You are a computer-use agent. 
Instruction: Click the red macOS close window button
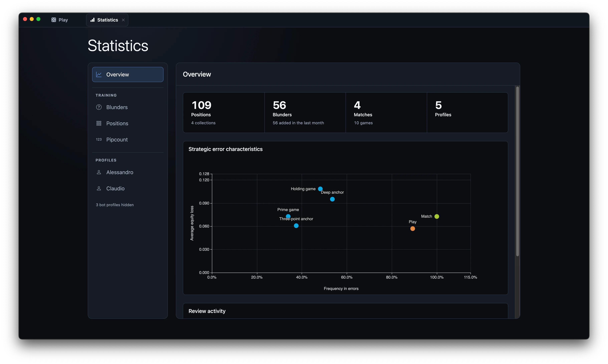tap(25, 19)
